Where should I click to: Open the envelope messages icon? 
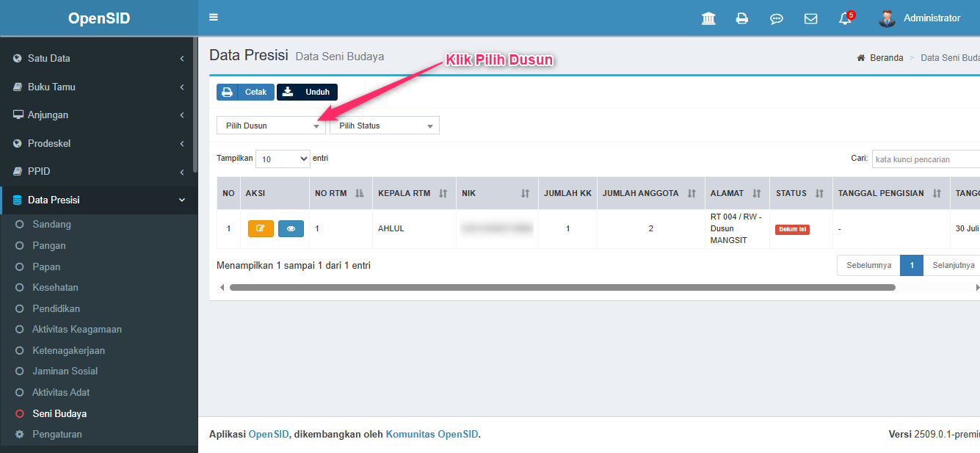pos(810,18)
